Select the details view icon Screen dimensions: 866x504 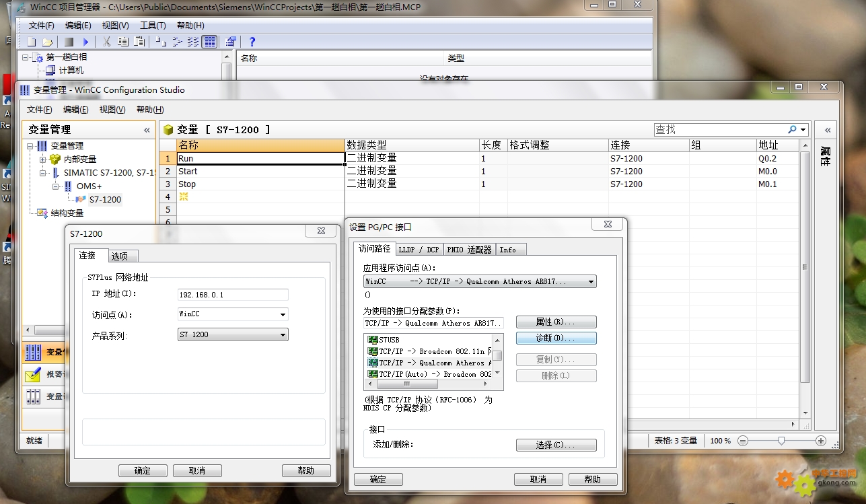[x=210, y=42]
